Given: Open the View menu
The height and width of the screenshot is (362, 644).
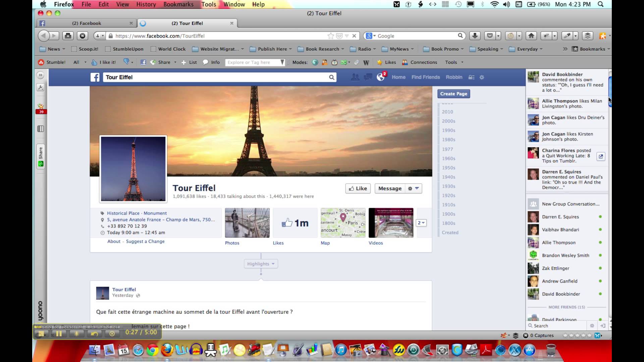Looking at the screenshot, I should [122, 4].
